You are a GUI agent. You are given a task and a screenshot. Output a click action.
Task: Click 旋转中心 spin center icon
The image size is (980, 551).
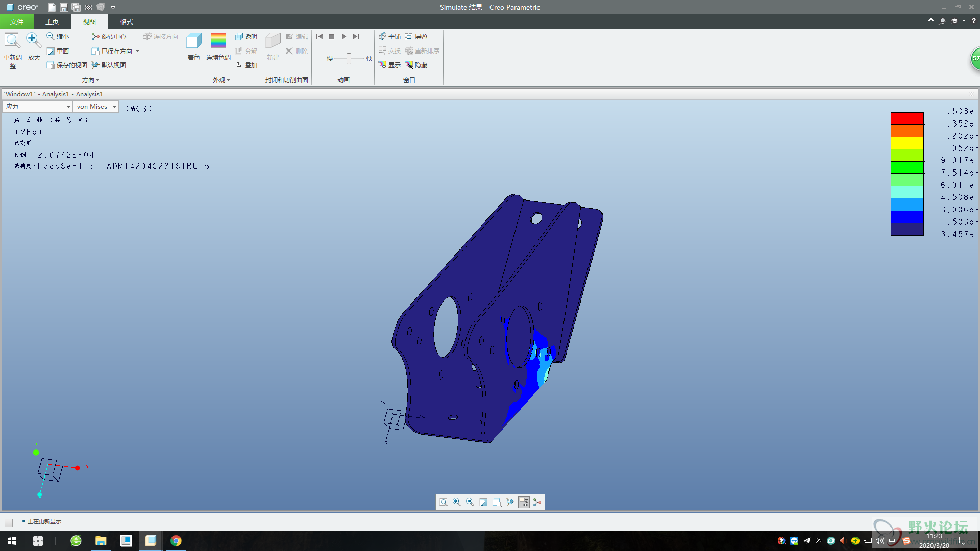click(95, 37)
